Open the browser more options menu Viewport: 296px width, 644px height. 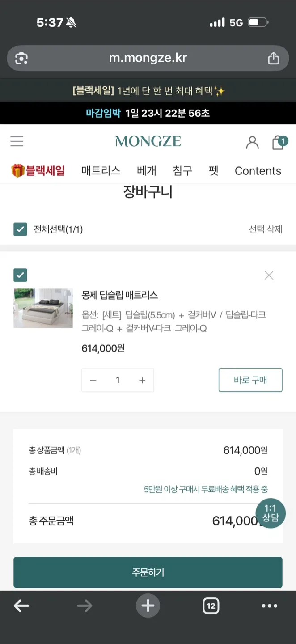269,606
